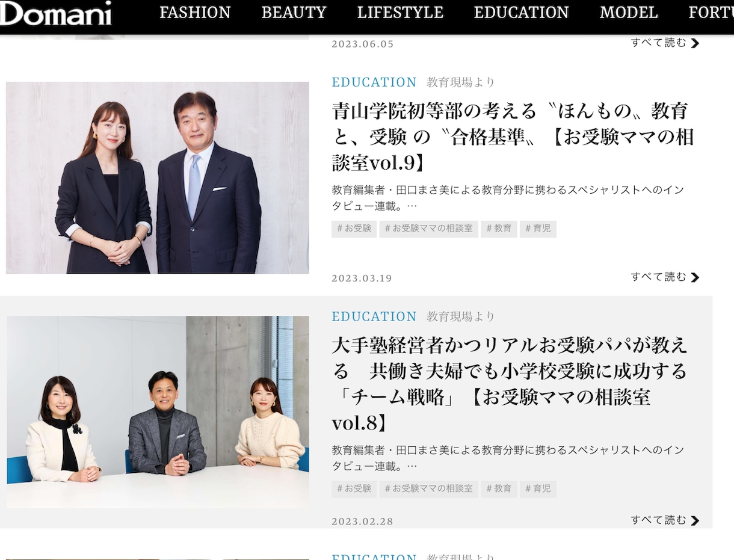
Task: Click vol.9 article excerpt text
Action: (508, 198)
